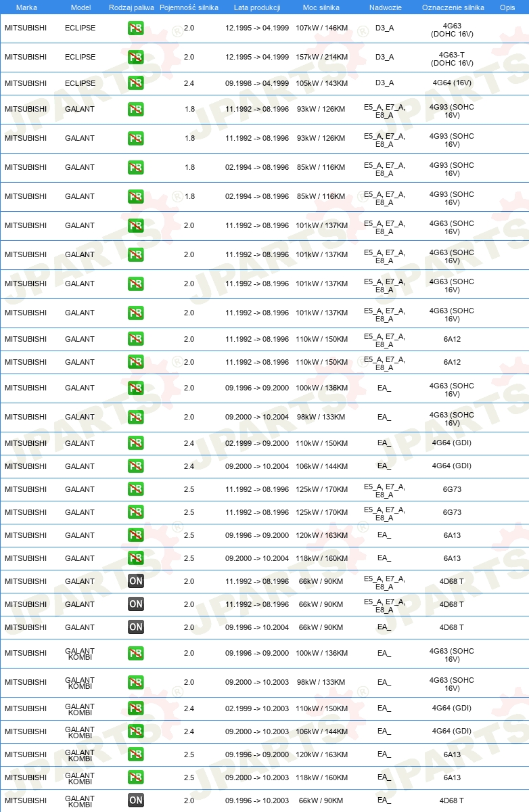
Task: Click MITSUBISHI in the Eclipse 157kW row
Action: [x=26, y=58]
